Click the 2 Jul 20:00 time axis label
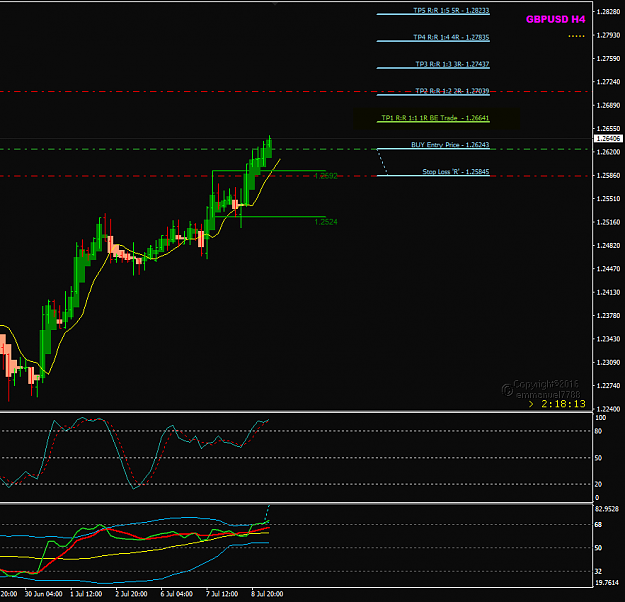The height and width of the screenshot is (602, 625). click(131, 594)
